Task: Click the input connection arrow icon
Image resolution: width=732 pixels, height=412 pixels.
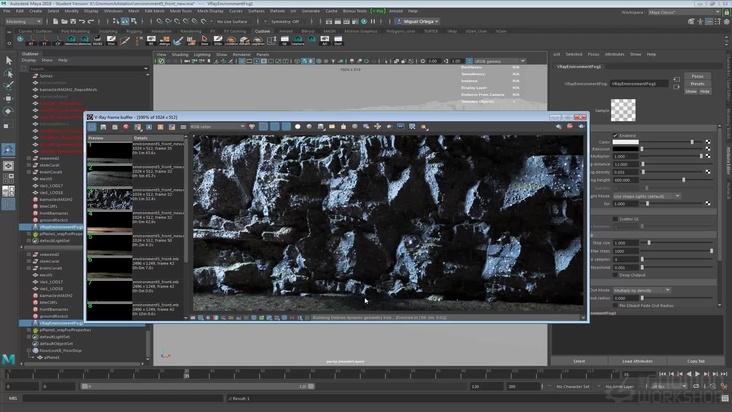Action: click(676, 79)
